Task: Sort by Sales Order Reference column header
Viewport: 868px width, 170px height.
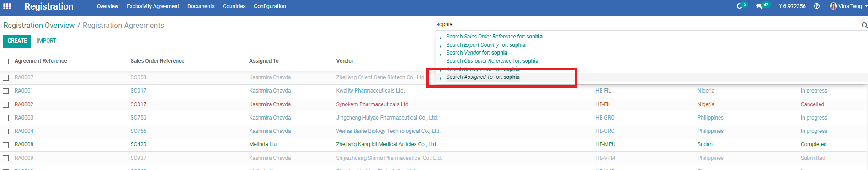Action: click(157, 61)
